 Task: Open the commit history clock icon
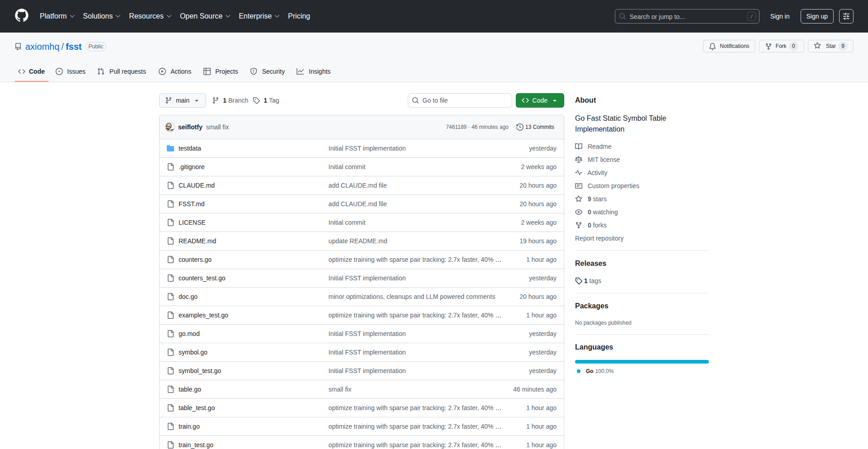519,127
